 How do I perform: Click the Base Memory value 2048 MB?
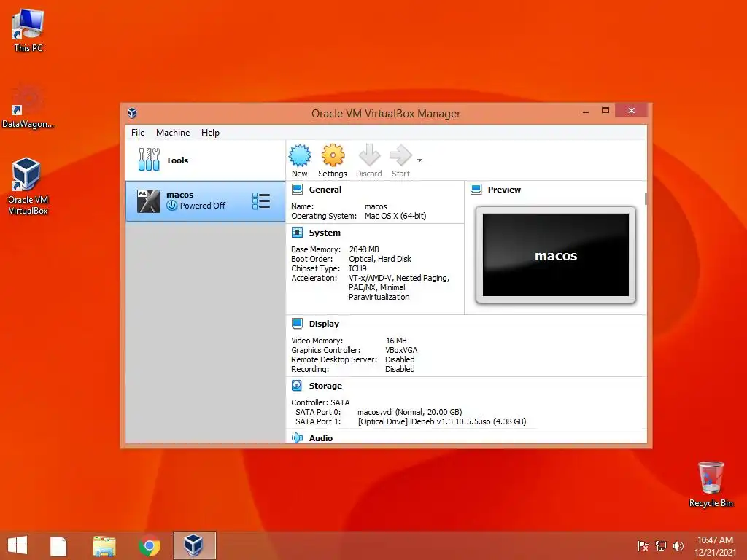pos(364,249)
